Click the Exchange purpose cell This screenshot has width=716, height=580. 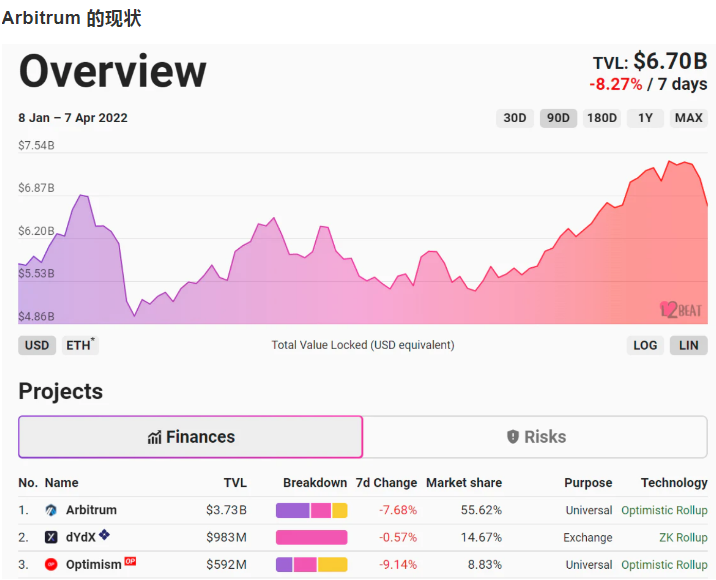pyautogui.click(x=588, y=538)
